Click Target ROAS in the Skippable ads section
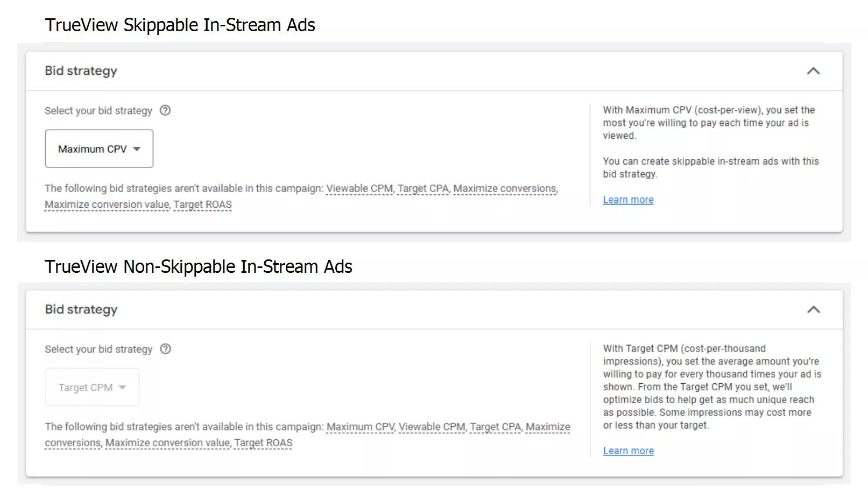Screen dimensions: 868x493 [202, 205]
